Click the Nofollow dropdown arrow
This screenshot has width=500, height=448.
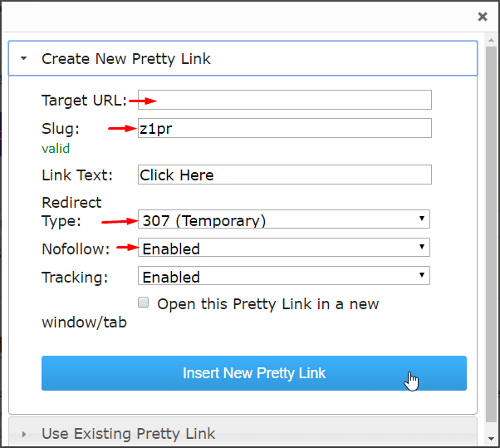[422, 247]
